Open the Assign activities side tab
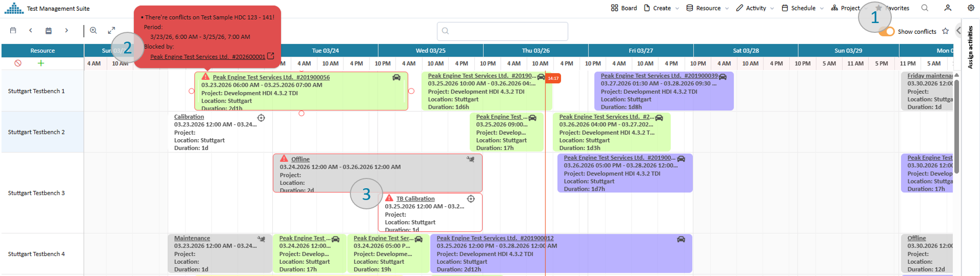The image size is (980, 276). coord(970,47)
